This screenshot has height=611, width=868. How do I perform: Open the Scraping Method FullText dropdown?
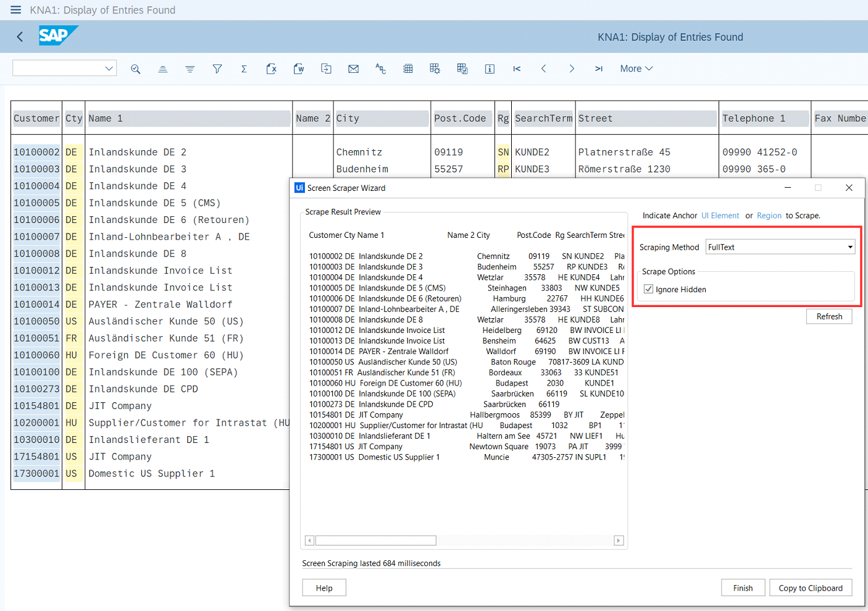[780, 247]
